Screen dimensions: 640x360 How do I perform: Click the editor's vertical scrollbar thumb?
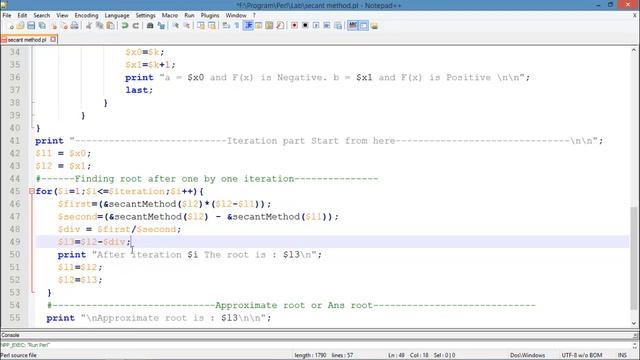click(x=633, y=258)
